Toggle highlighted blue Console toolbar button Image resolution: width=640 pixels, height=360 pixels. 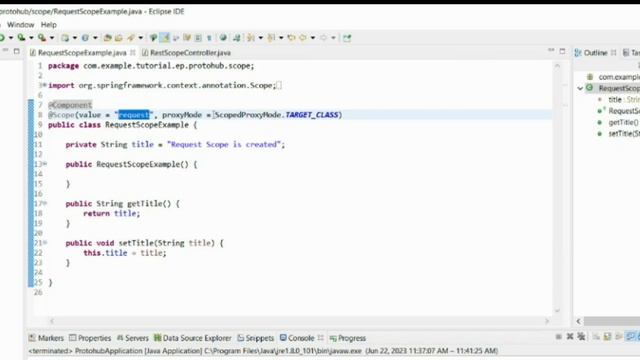point(631,337)
